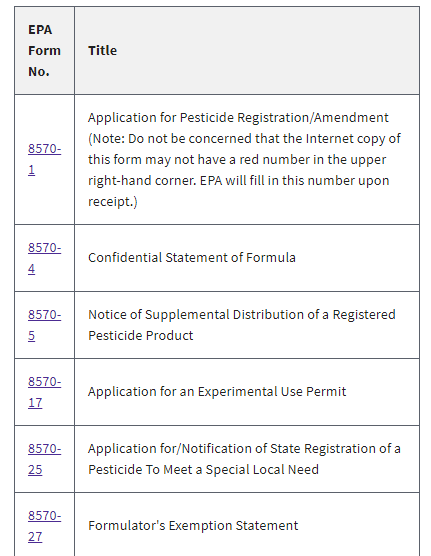Select 'Application for Pesticide Registration/Amendment' text line
The height and width of the screenshot is (556, 431).
tap(238, 117)
